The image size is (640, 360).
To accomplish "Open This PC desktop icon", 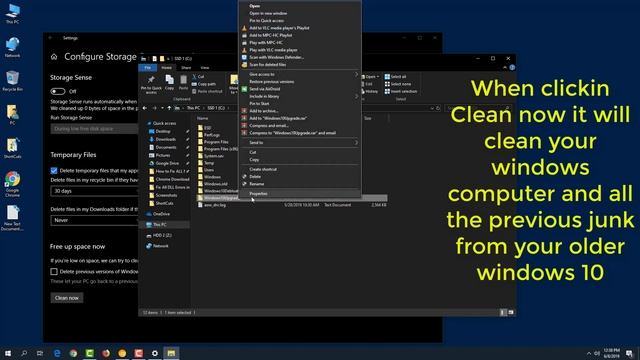I will tap(12, 13).
